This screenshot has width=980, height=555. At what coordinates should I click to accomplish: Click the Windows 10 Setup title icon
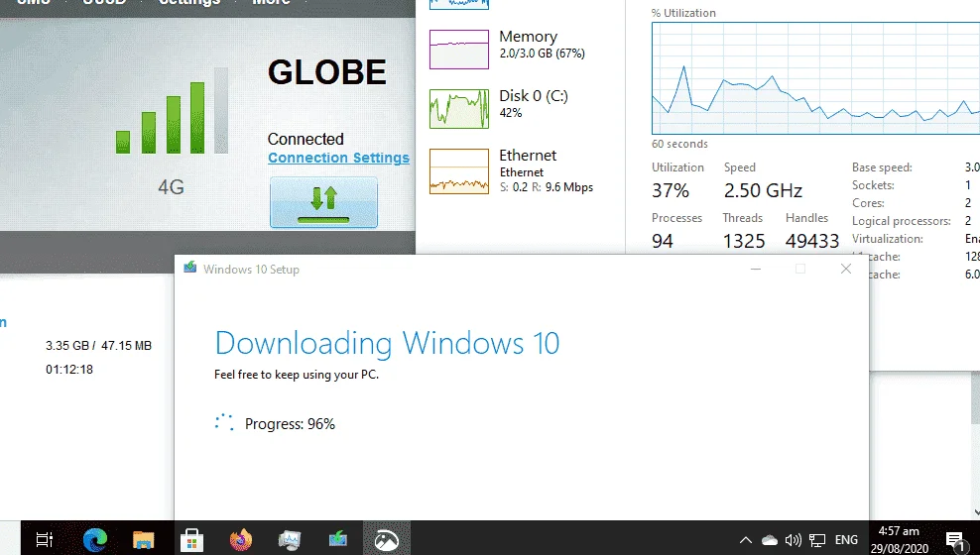click(190, 268)
